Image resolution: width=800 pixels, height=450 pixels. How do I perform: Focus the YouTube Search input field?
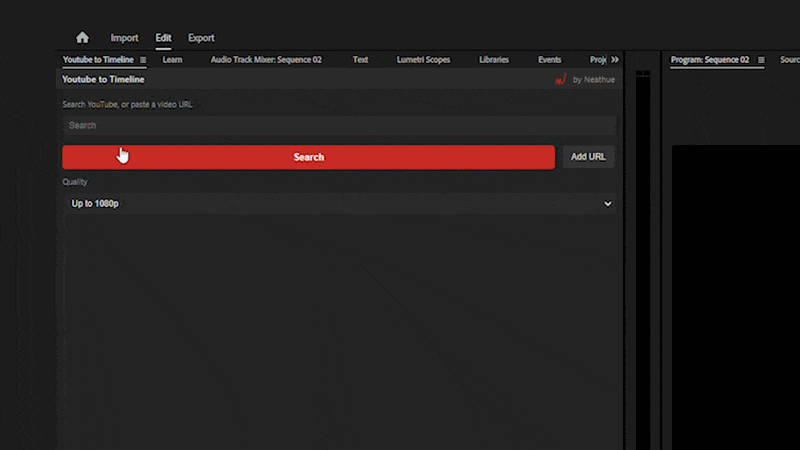(339, 126)
